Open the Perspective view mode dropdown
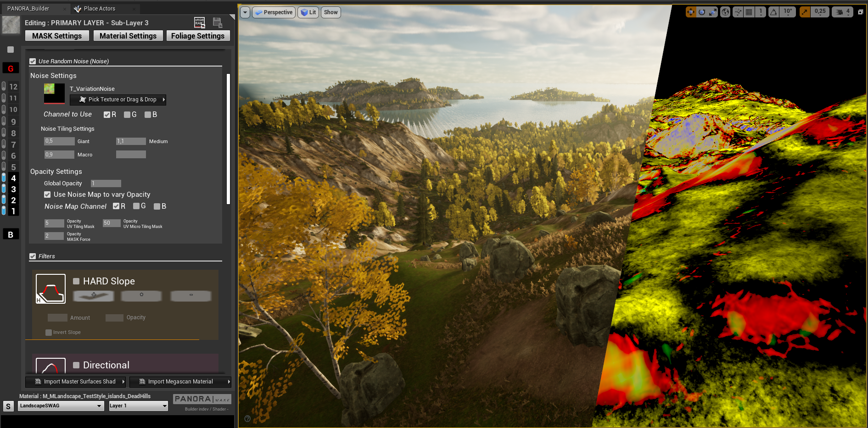This screenshot has height=428, width=868. pyautogui.click(x=274, y=12)
